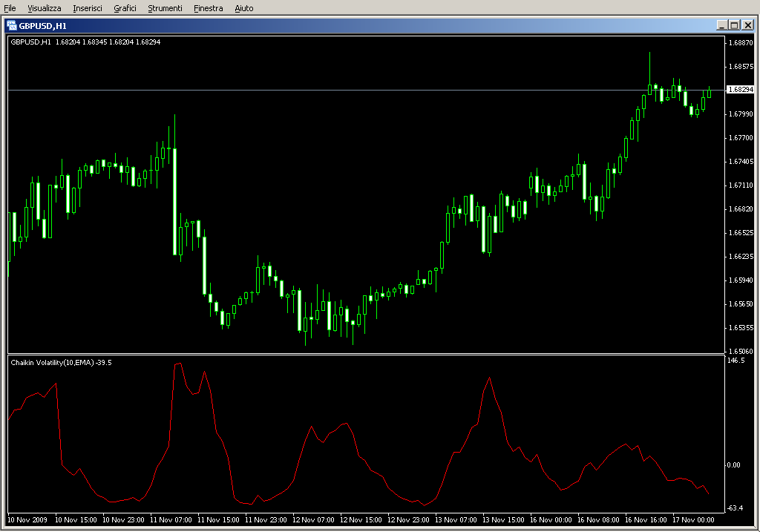The height and width of the screenshot is (532, 760).
Task: Click the 16 Nov 16:00 time label
Action: point(645,520)
